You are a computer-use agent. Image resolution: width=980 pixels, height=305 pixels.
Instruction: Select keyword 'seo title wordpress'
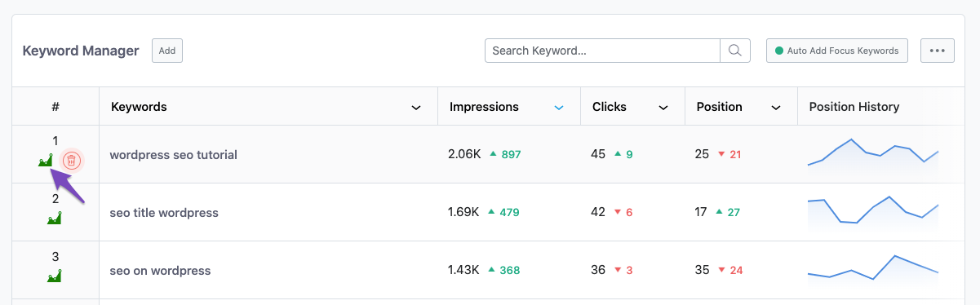point(164,212)
